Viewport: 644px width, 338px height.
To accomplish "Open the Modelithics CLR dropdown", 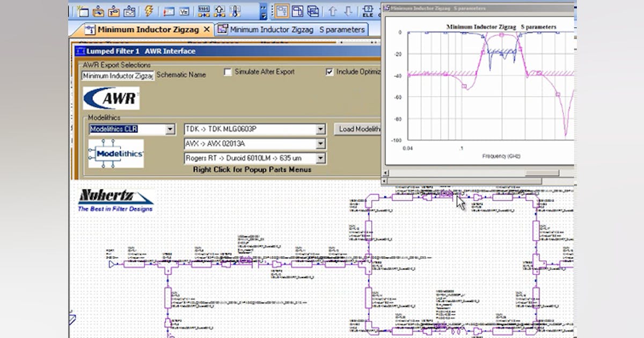I will point(170,129).
